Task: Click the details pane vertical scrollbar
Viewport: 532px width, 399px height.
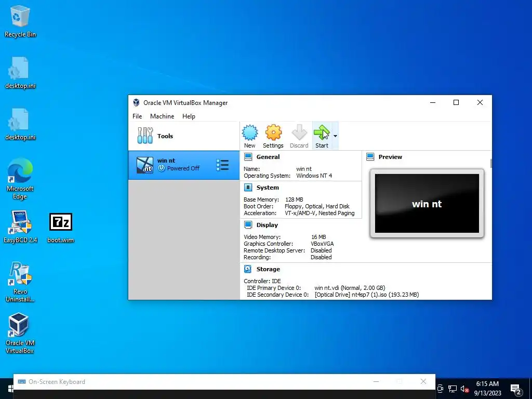Action: pyautogui.click(x=490, y=163)
